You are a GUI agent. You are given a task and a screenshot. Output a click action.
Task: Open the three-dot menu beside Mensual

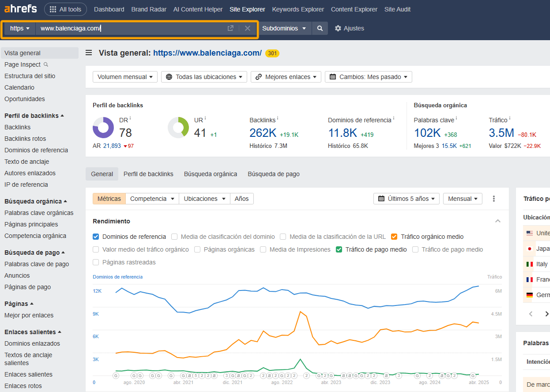point(493,199)
